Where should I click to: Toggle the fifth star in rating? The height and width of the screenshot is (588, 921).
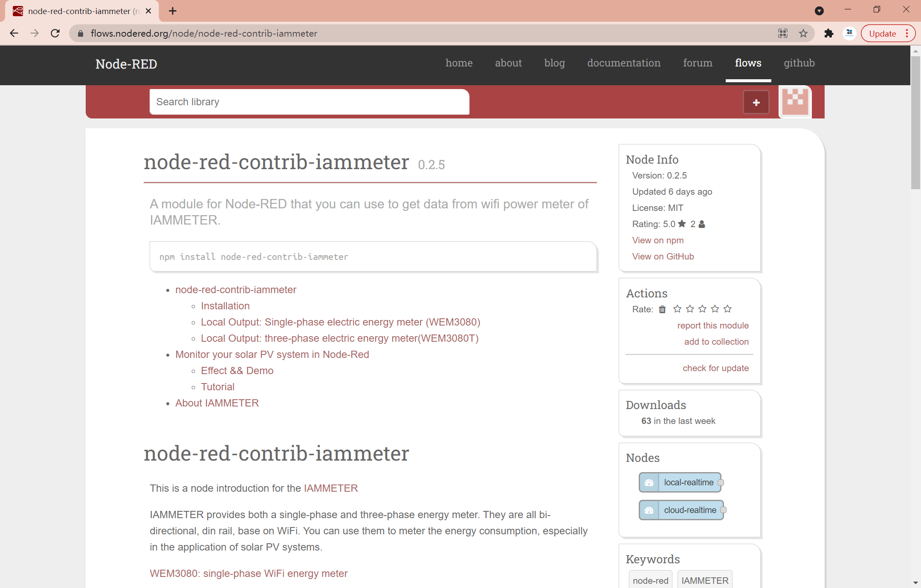pos(728,308)
